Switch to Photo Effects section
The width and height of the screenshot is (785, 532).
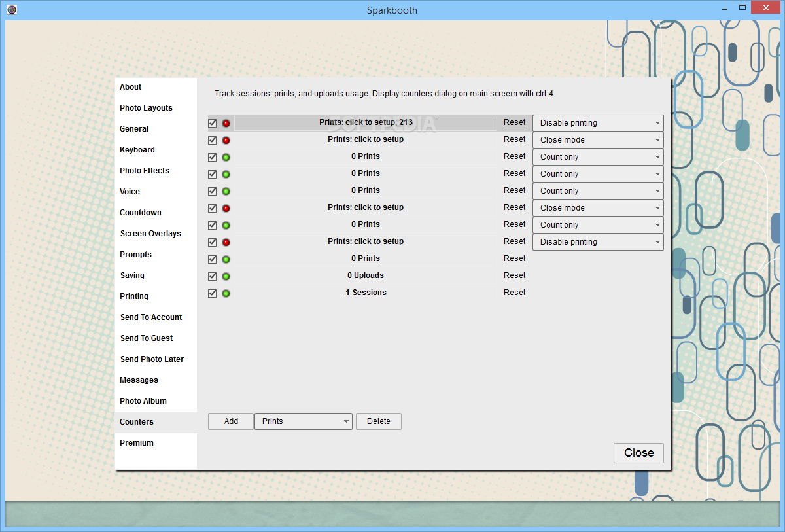pyautogui.click(x=156, y=171)
